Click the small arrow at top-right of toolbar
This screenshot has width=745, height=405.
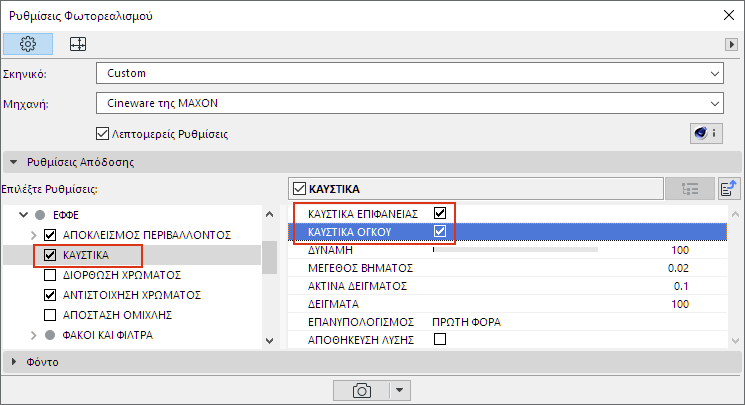[731, 46]
